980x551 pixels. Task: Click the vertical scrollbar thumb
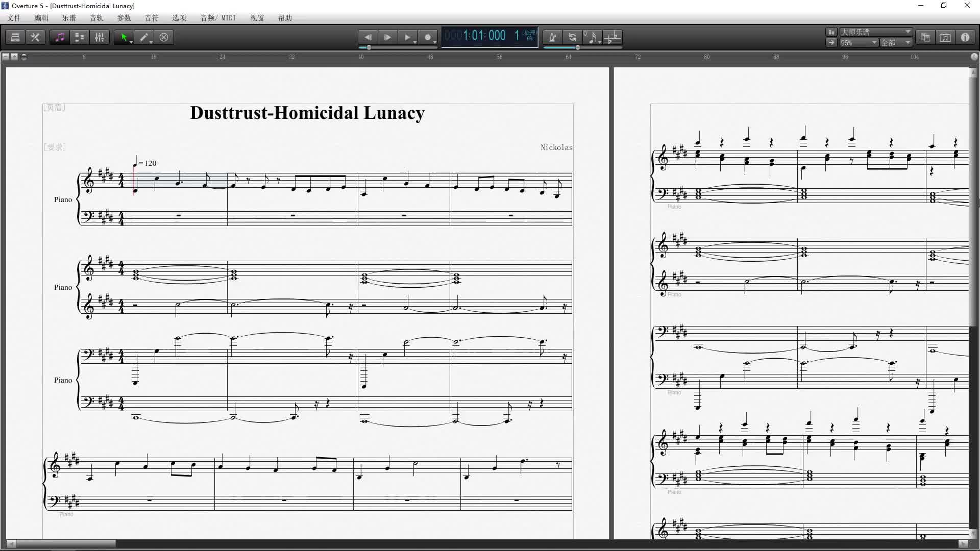(x=973, y=202)
